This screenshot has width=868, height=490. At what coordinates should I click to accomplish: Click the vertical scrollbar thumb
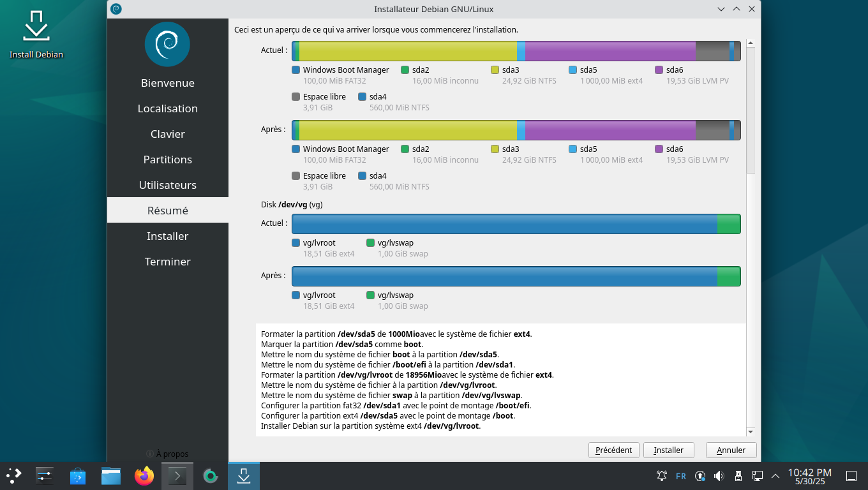pos(751,110)
